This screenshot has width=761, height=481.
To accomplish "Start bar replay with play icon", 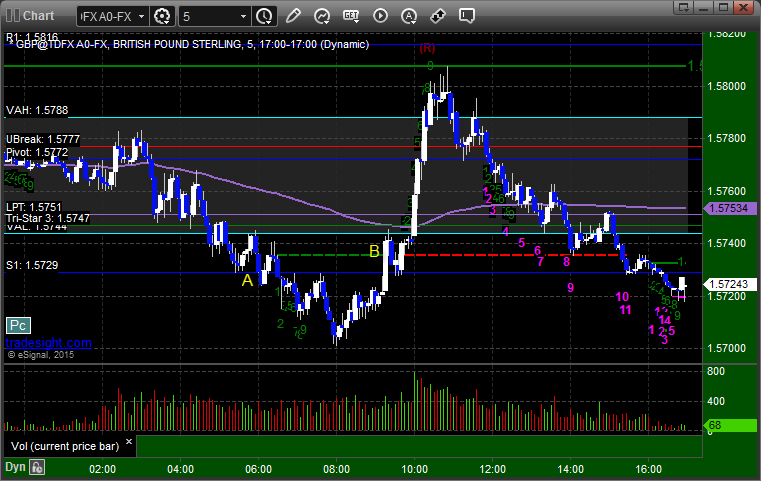I will (x=380, y=16).
